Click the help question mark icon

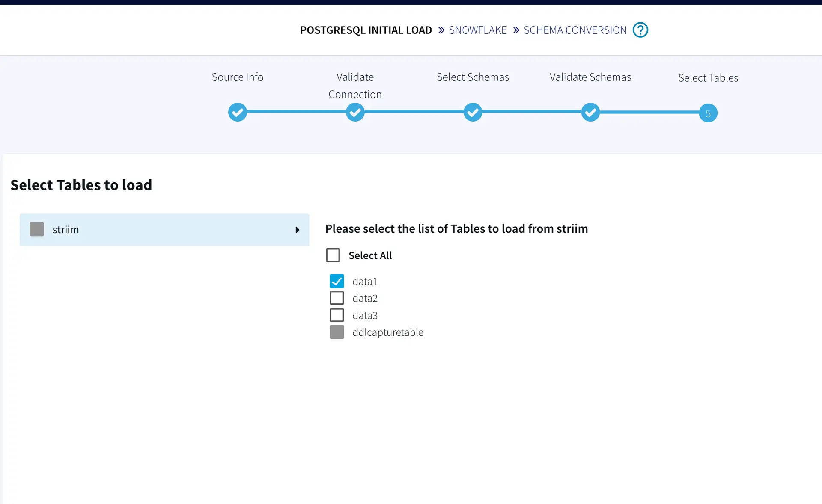[x=640, y=30]
